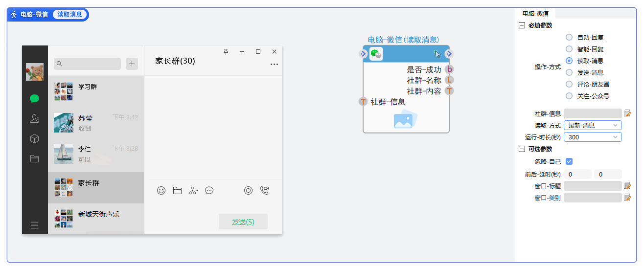644x267 pixels.
Task: Switch to the 电脑-微信 properties tab
Action: [x=535, y=14]
